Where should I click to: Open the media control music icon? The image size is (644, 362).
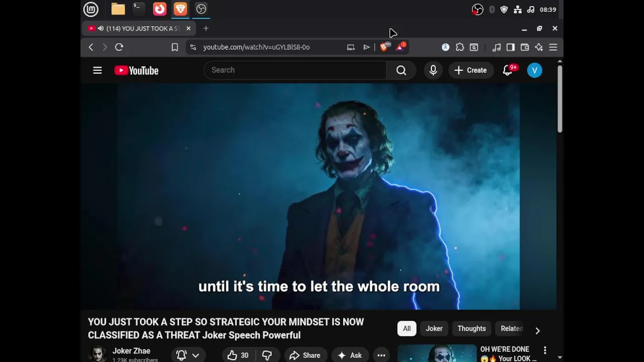(x=497, y=47)
